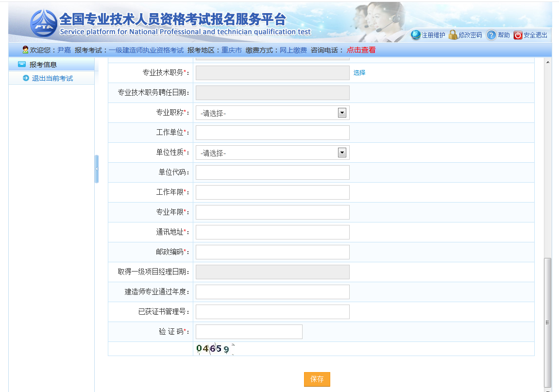
Task: Open the 专业职称 dropdown
Action: tap(272, 113)
